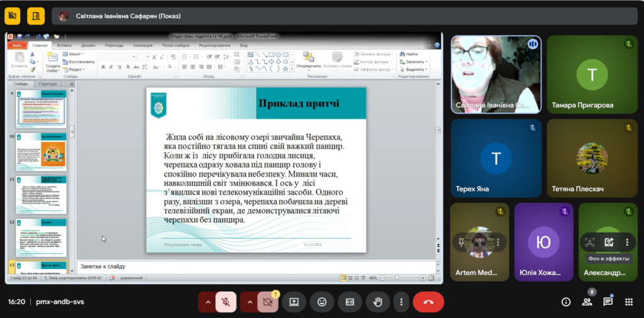
Task: Leave the call with red hang-up button
Action: [428, 302]
